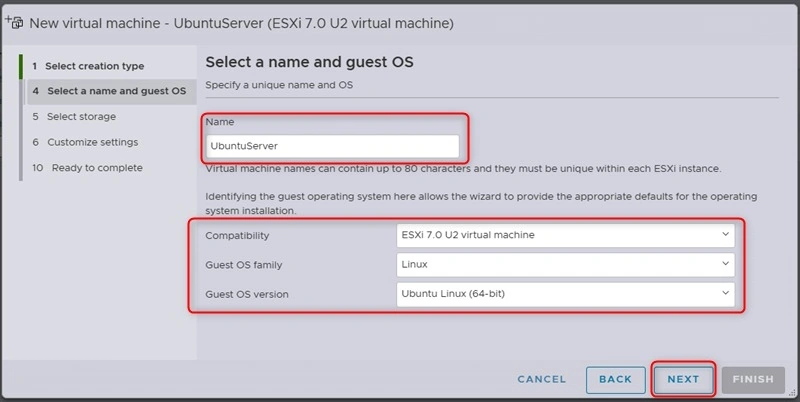The width and height of the screenshot is (800, 402).
Task: Click the dialog title 'New virtual machine - UbuntuServer'
Action: [x=241, y=23]
